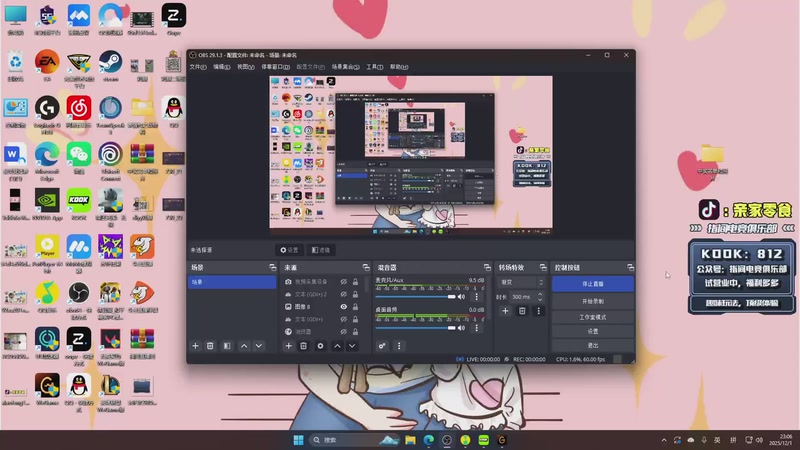The width and height of the screenshot is (800, 450).
Task: Click the Windows Start button
Action: click(x=298, y=440)
